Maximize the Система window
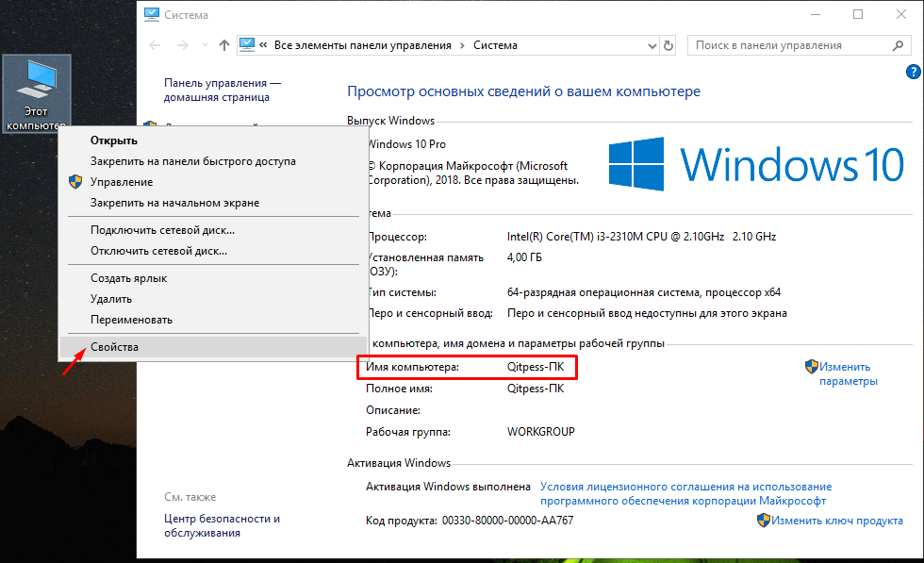924x563 pixels. click(x=858, y=15)
